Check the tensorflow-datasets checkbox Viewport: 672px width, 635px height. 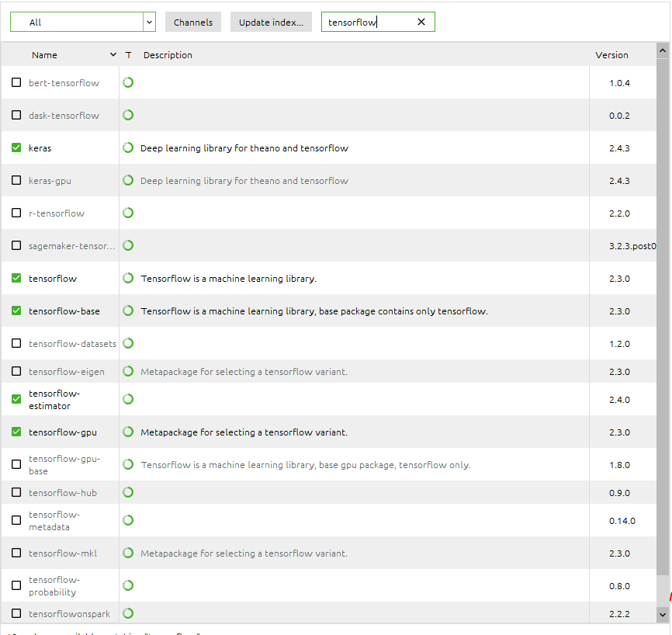pyautogui.click(x=16, y=343)
